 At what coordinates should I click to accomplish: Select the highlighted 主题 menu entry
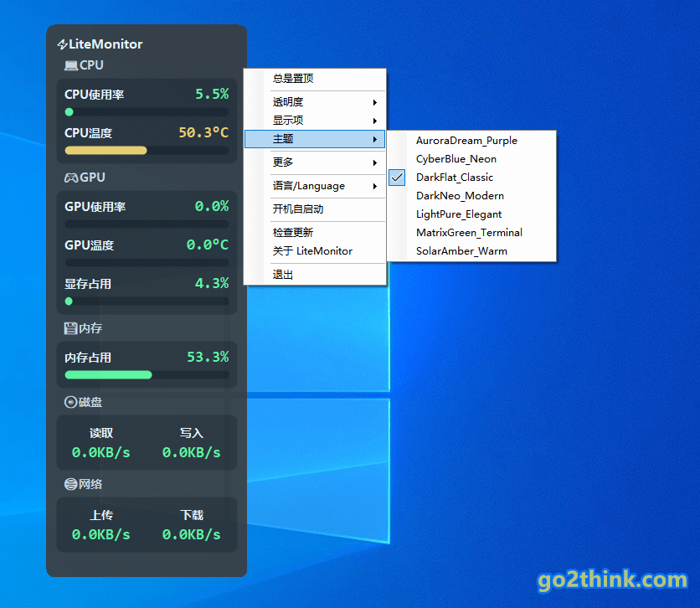coord(315,139)
